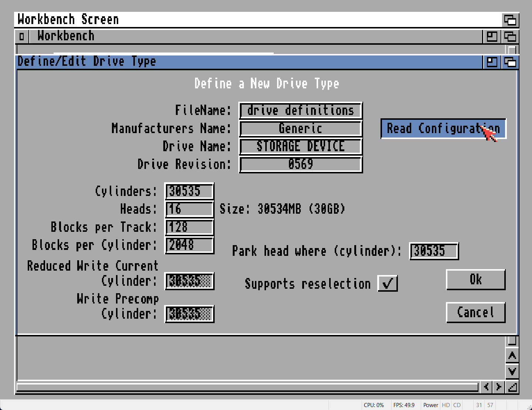The image size is (532, 410).
Task: Click the FPS: 49.9 status readout
Action: [x=404, y=405]
